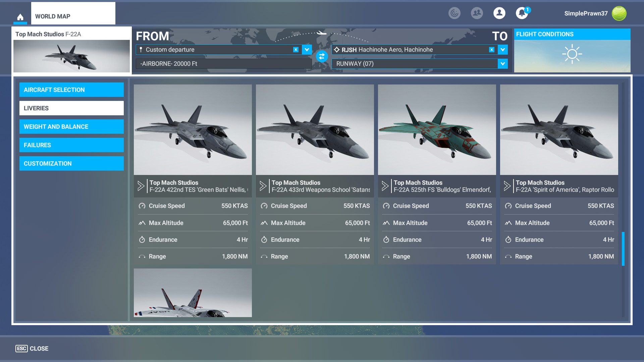Open the Failures section
Screen dimensions: 644x362
(x=71, y=145)
